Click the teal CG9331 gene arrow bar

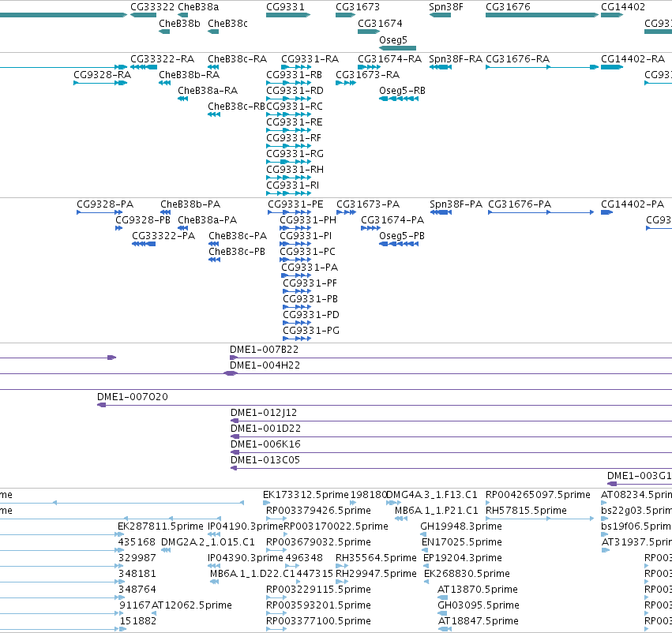click(288, 15)
